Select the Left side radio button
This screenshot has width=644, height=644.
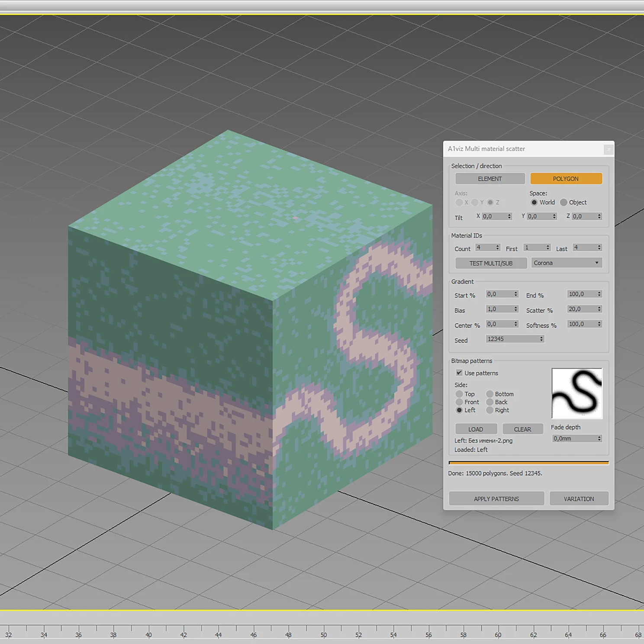[x=459, y=410]
